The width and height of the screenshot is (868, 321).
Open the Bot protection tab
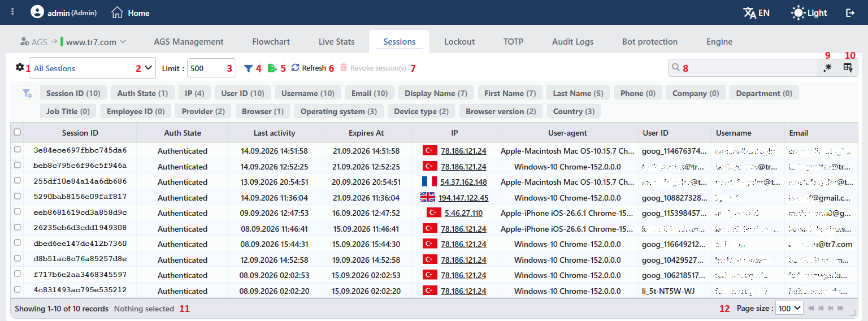coord(650,42)
